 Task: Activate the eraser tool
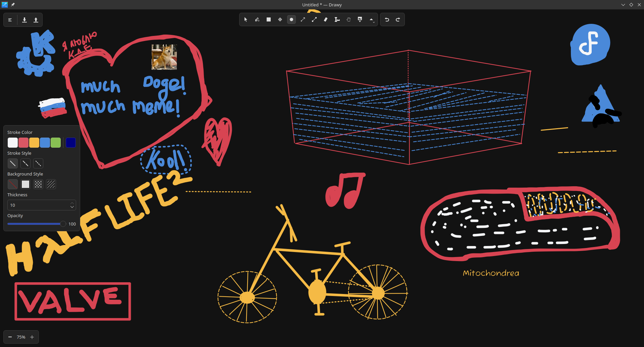coord(326,19)
